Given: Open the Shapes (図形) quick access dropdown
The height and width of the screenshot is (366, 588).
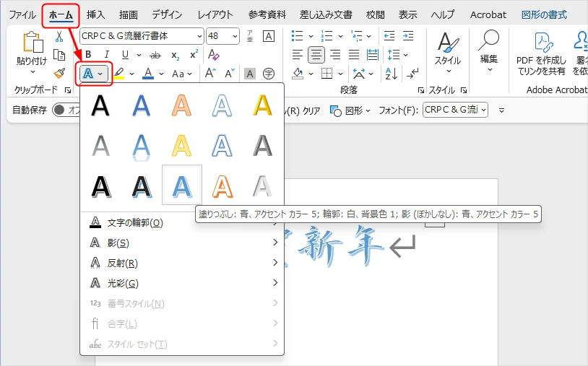Looking at the screenshot, I should 350,110.
